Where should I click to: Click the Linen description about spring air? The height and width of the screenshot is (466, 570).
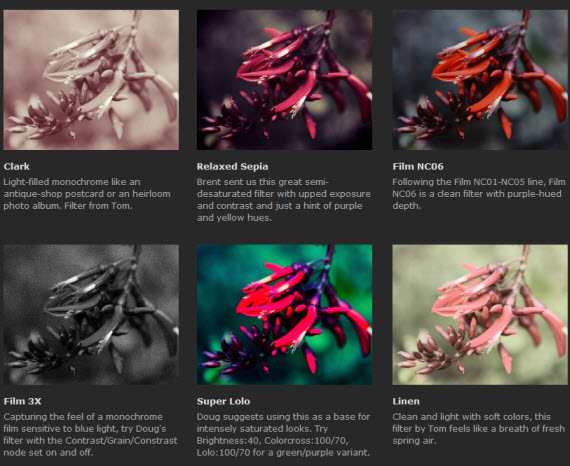coord(478,429)
